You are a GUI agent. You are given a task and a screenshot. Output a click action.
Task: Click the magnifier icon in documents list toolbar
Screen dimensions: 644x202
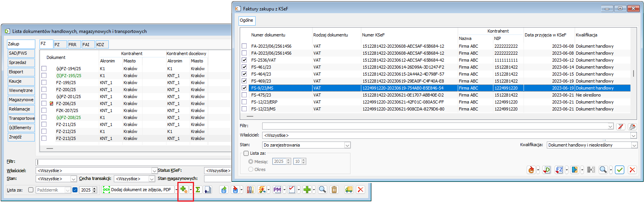pos(322,190)
